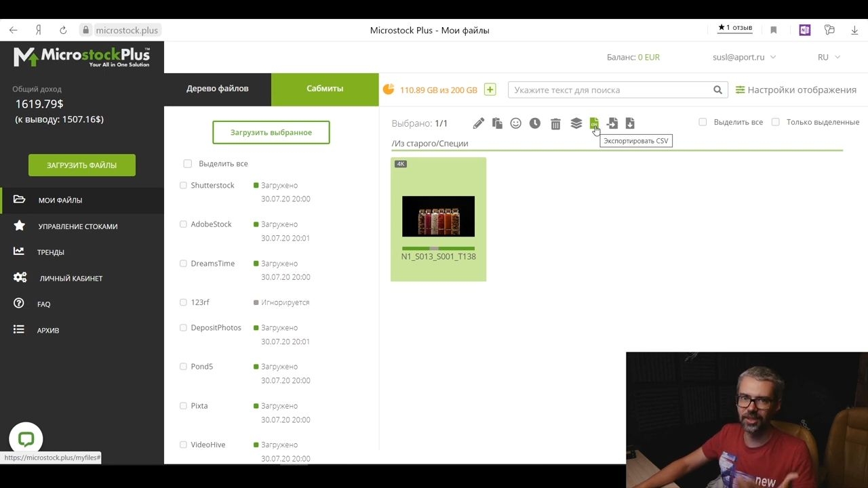
Task: Click the pencil edit icon in file toolbar
Action: pos(479,123)
